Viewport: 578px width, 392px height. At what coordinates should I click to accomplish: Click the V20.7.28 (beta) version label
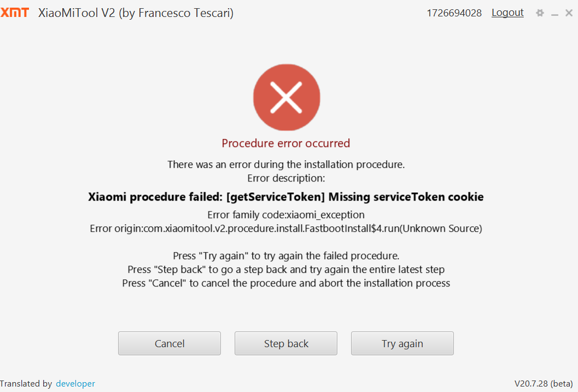pyautogui.click(x=544, y=384)
